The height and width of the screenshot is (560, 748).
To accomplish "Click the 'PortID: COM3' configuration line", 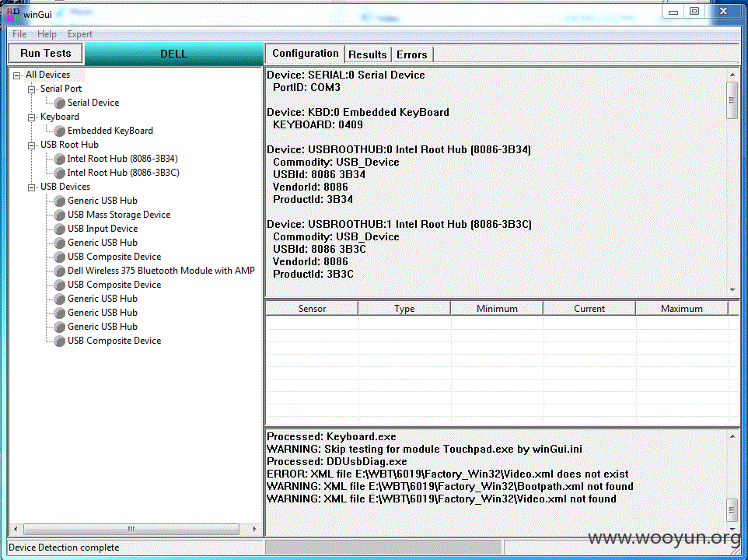I will (306, 87).
